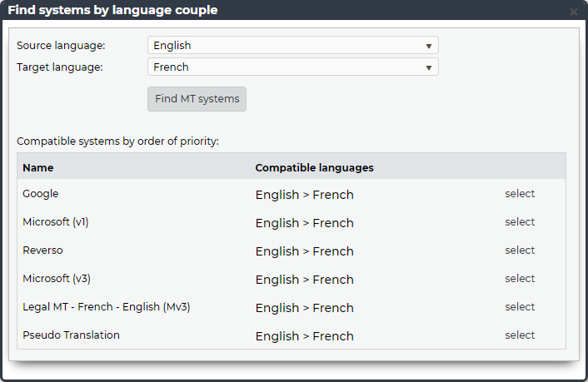This screenshot has height=382, width=588.
Task: Click Legal MT - French - English name
Action: click(106, 307)
